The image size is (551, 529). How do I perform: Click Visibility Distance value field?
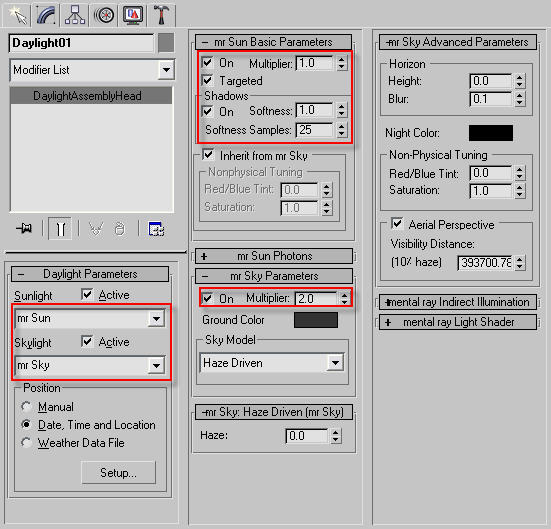[485, 263]
